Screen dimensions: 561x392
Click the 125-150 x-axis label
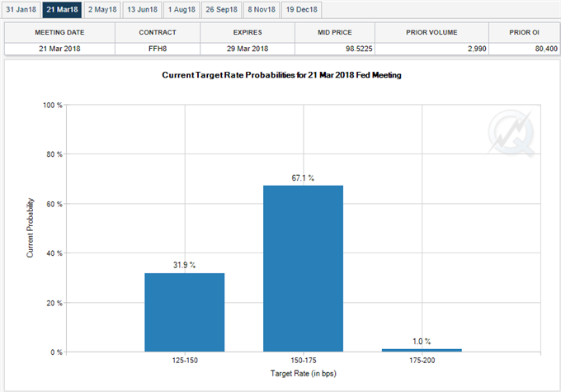tap(185, 361)
